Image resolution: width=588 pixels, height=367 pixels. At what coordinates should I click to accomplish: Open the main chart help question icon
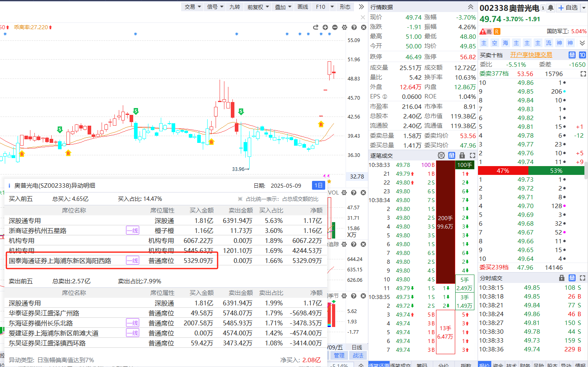tap(354, 27)
